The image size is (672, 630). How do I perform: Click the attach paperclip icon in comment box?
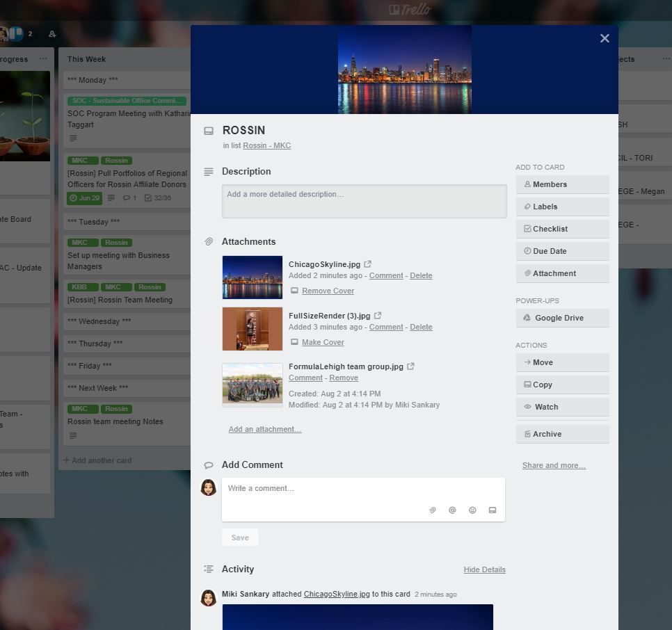[x=433, y=510]
